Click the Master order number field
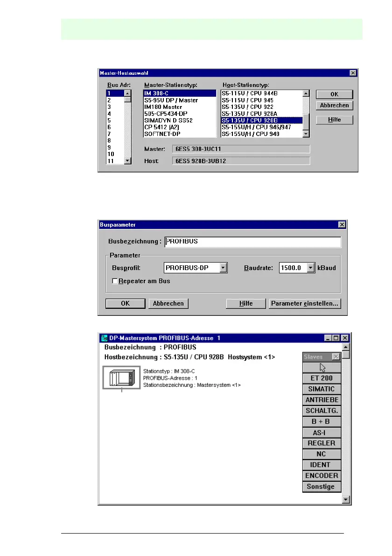Viewport: 392px width, 556px height. pos(241,149)
